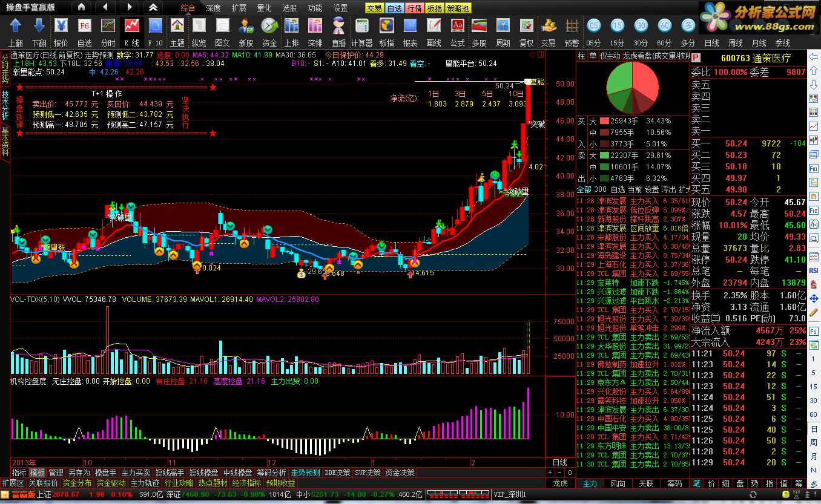Open the 新股 new stocks icon
Image resolution: width=821 pixels, height=504 pixels.
coord(246,26)
